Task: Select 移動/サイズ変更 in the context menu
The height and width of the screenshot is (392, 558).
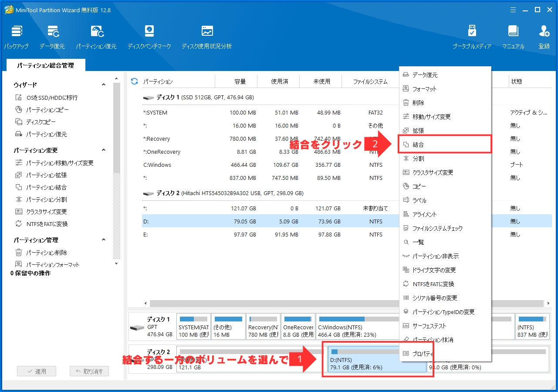Action: point(445,117)
